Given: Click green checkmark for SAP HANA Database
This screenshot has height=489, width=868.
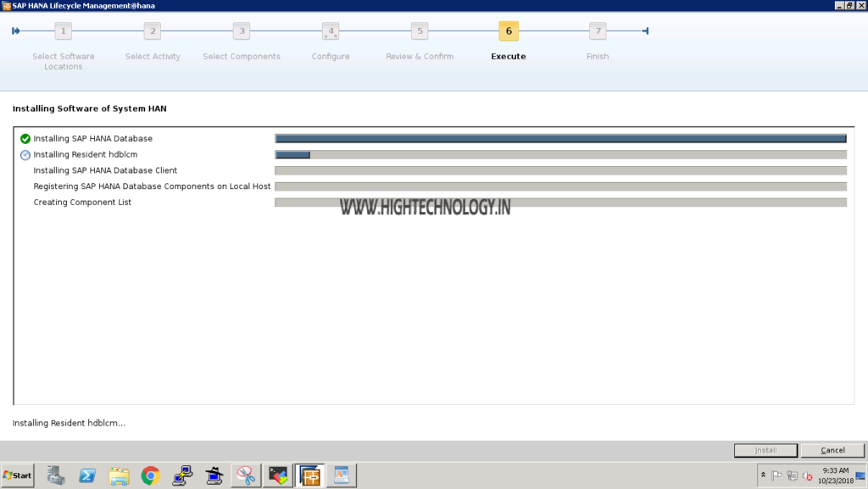Looking at the screenshot, I should (25, 139).
